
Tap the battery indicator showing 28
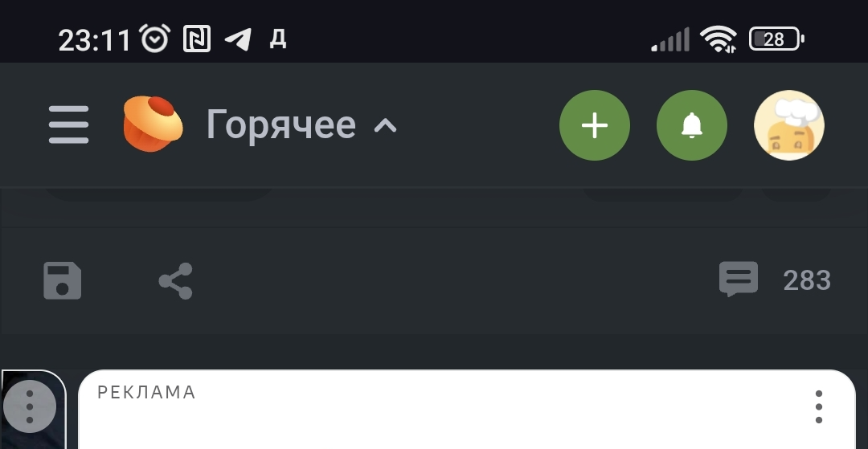(x=776, y=39)
